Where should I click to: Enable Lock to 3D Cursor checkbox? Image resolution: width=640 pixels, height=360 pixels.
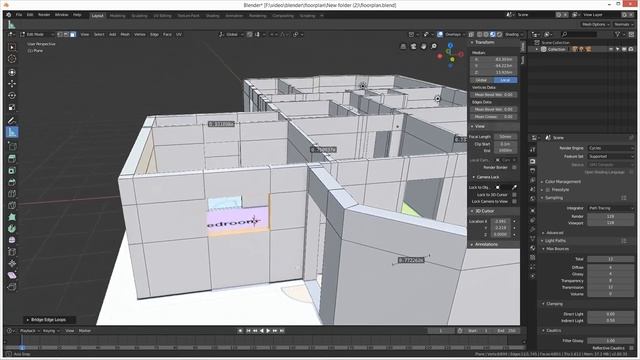coord(514,195)
